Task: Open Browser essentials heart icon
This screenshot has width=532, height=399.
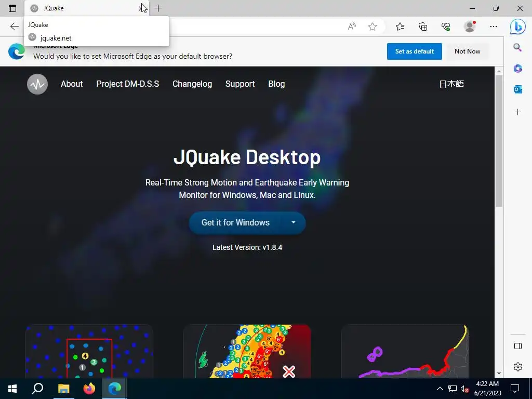Action: click(446, 26)
